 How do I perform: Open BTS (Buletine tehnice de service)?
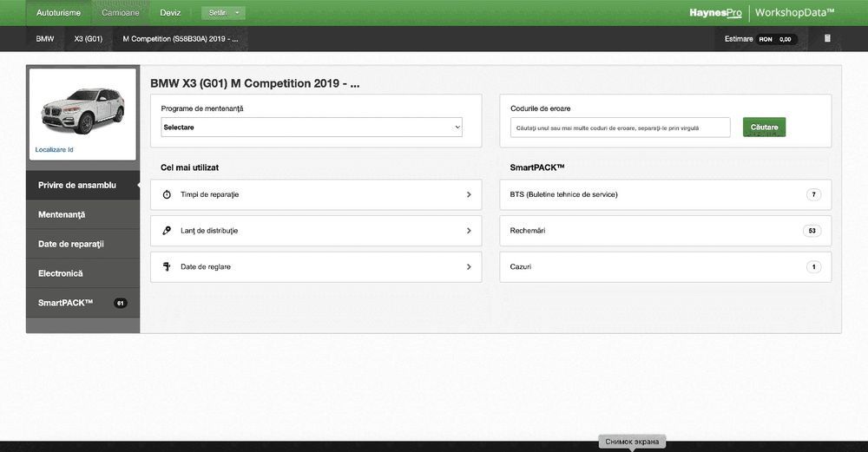coord(666,194)
